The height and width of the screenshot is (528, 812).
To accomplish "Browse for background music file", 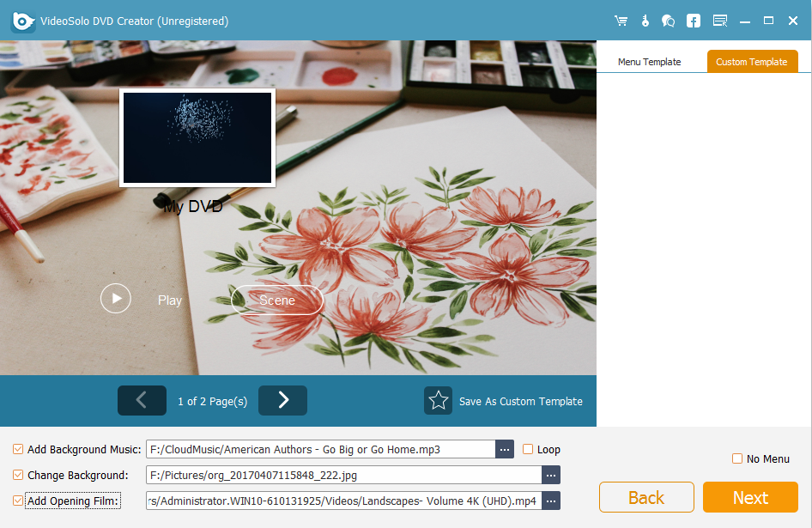I will [x=505, y=449].
